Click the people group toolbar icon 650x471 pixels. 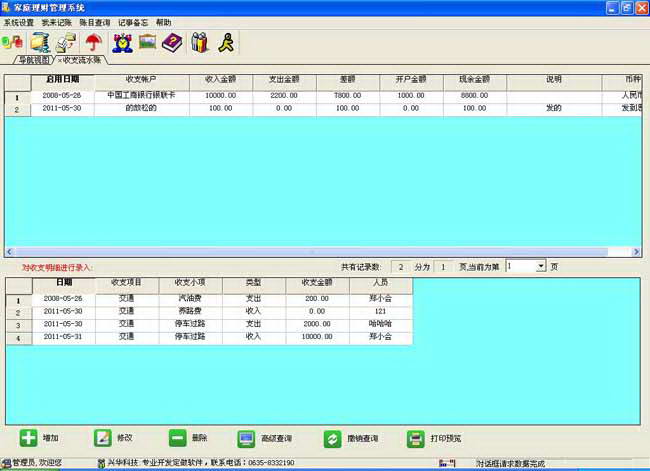point(13,42)
